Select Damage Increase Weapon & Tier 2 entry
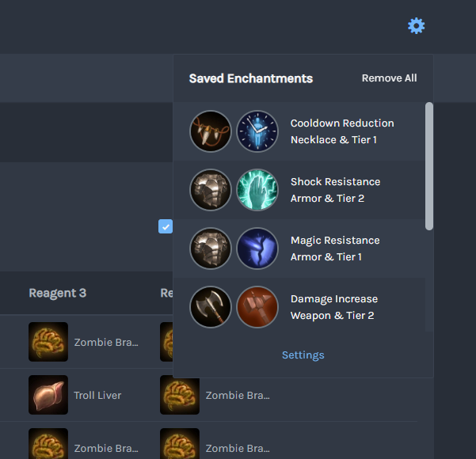This screenshot has width=476, height=459. click(299, 305)
